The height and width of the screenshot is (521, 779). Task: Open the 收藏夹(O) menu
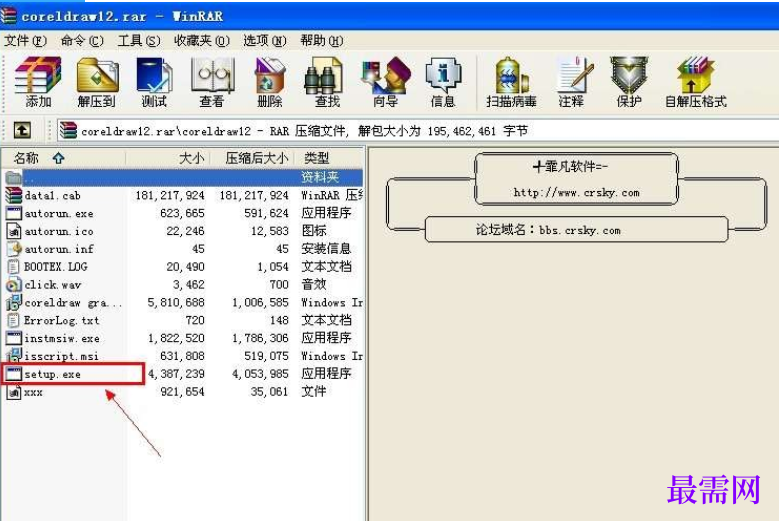point(202,41)
